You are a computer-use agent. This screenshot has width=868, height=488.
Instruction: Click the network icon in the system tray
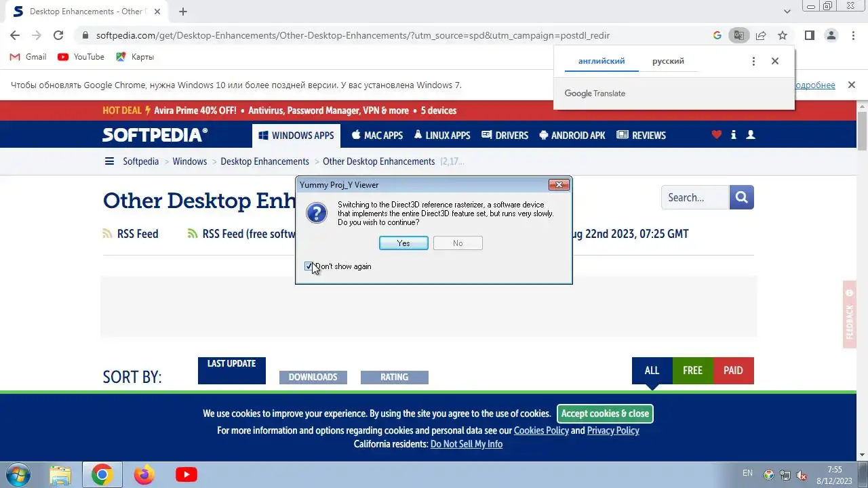(785, 475)
